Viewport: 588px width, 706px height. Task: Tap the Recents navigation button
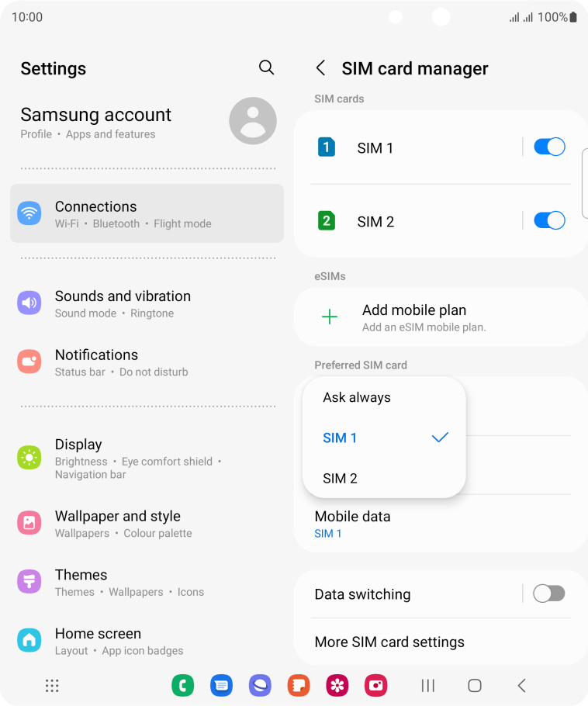(427, 685)
